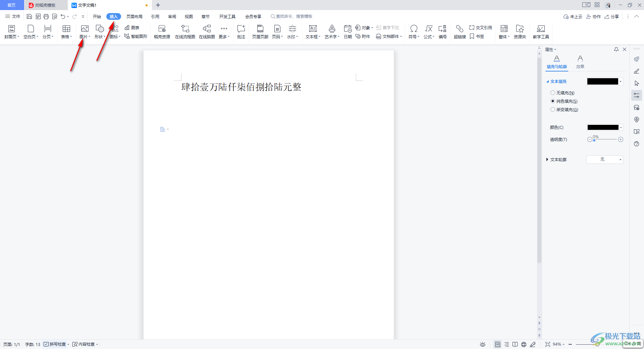
Task: Click the 图片 picture insert icon
Action: point(85,29)
